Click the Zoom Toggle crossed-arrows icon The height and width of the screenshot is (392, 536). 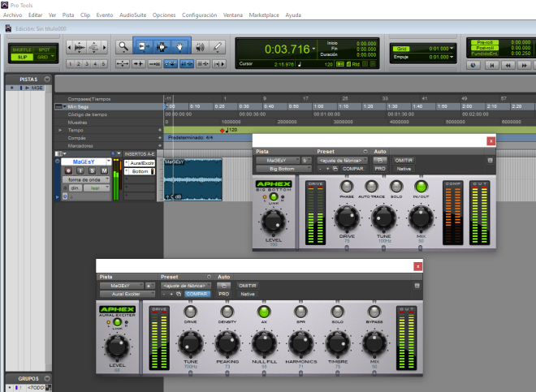click(x=123, y=63)
